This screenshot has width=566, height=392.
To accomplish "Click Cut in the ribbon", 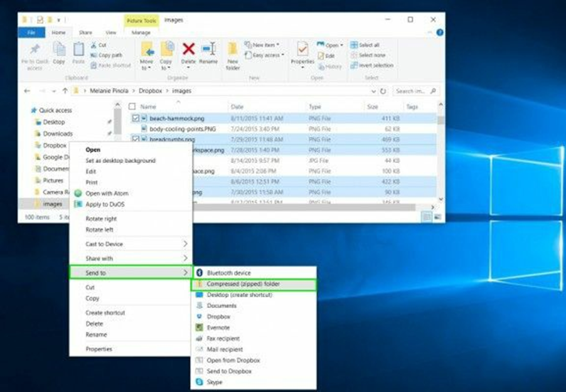I will point(98,45).
